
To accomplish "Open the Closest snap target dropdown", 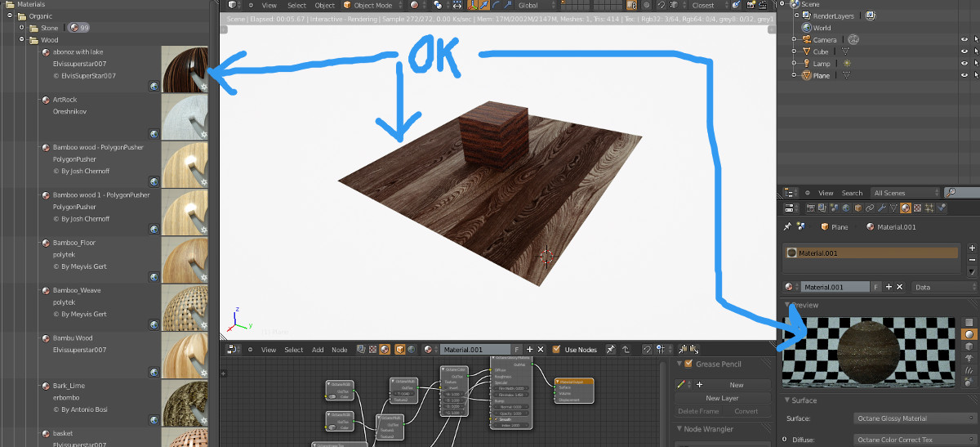I will tap(710, 5).
